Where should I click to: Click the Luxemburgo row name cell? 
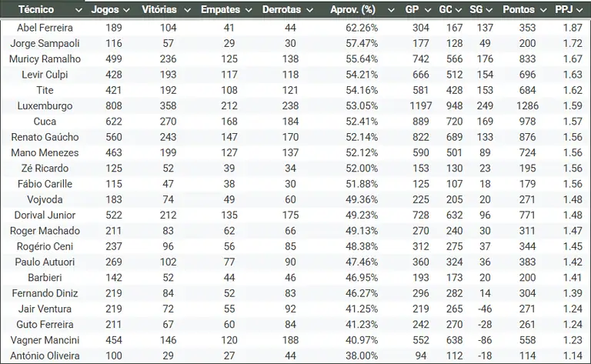(x=45, y=105)
